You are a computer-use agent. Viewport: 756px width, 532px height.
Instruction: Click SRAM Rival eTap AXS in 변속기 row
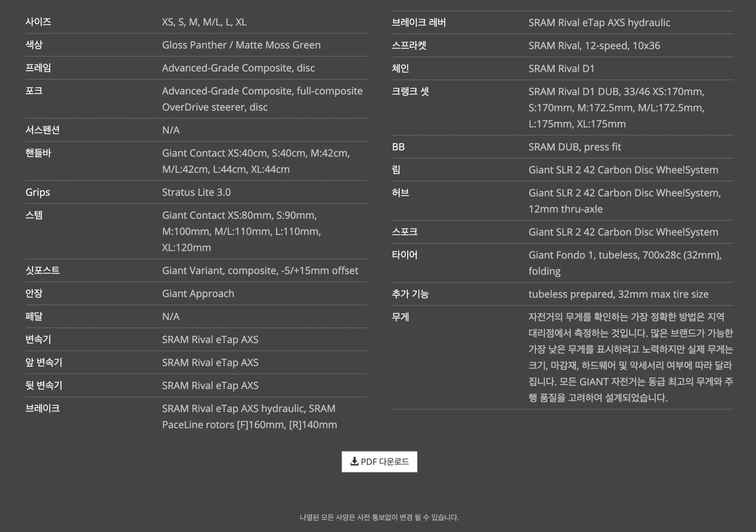click(210, 340)
